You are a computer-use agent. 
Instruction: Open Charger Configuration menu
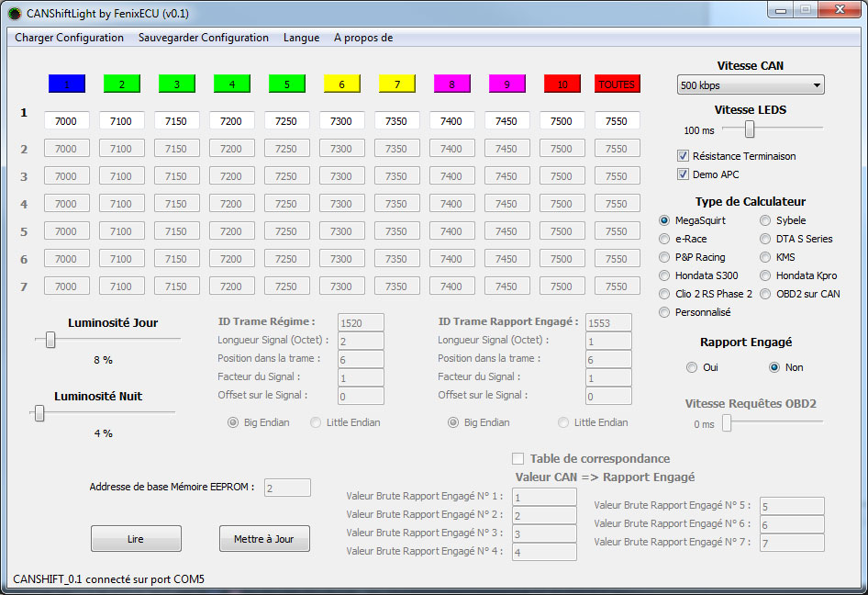point(69,38)
